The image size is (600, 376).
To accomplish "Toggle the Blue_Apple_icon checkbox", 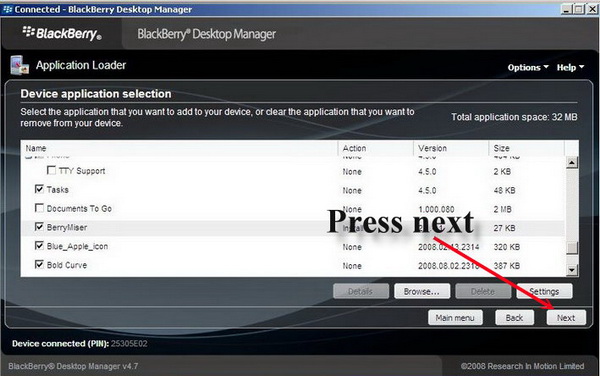I will (x=39, y=246).
